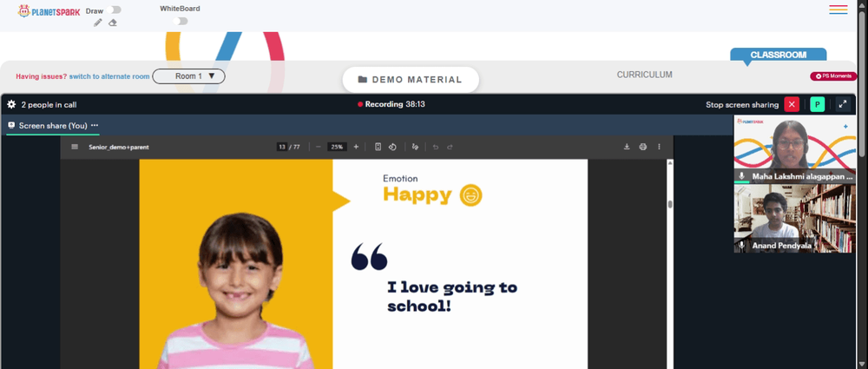
Task: Click the PDF page number field
Action: pos(282,147)
